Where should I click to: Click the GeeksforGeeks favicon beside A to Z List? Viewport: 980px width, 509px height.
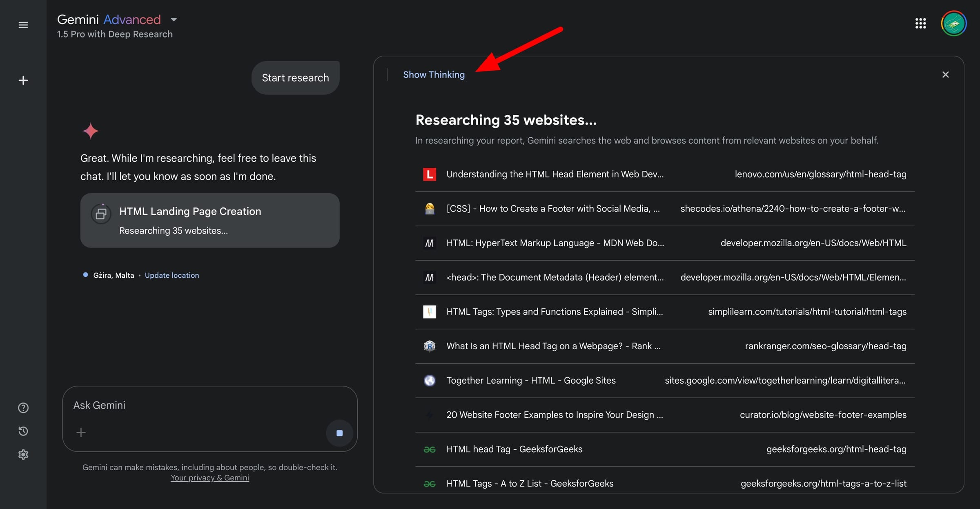click(x=430, y=484)
